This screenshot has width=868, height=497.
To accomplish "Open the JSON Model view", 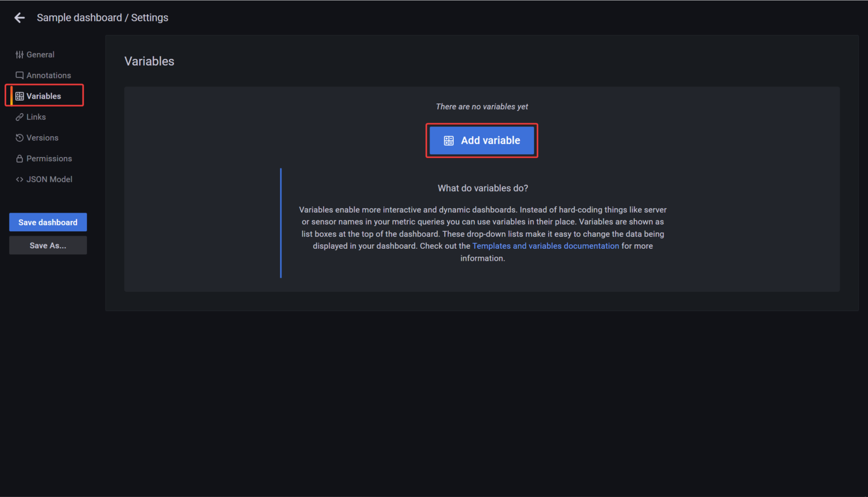I will [x=49, y=179].
